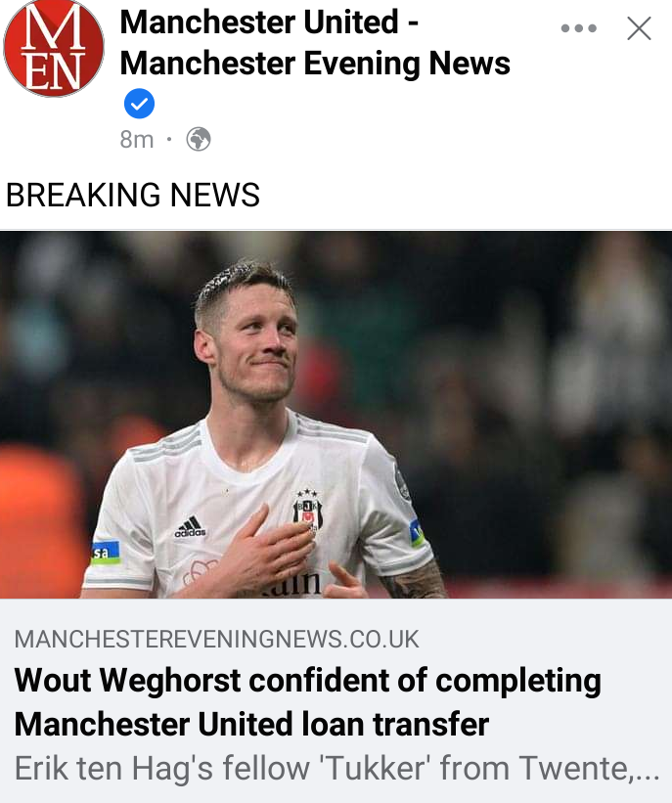Click the adidas logo on the jersey
This screenshot has width=672, height=803.
(x=190, y=527)
